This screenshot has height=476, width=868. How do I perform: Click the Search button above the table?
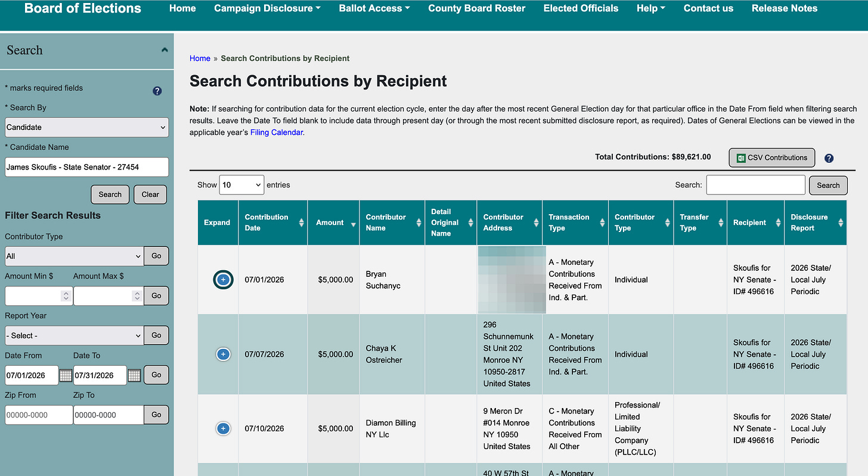pos(828,186)
